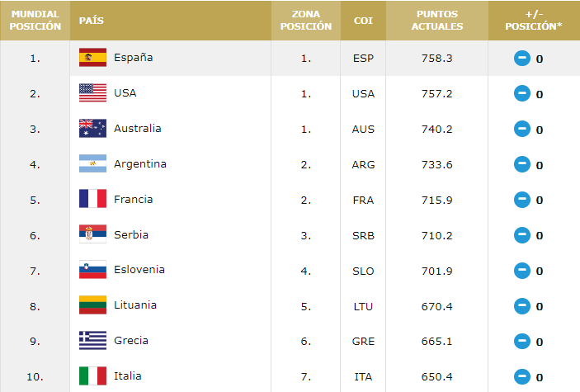Click the Italy flag icon
The image size is (580, 392).
coord(92,376)
